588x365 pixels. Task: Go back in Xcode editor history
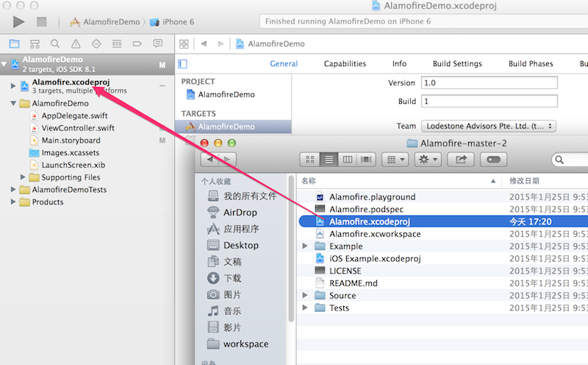[x=204, y=44]
